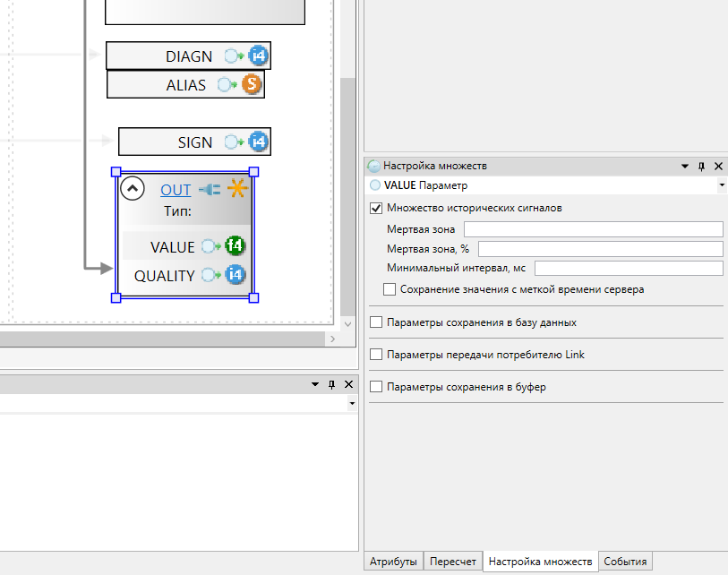Switch to the Атрибуты tab
728x575 pixels.
(x=393, y=562)
